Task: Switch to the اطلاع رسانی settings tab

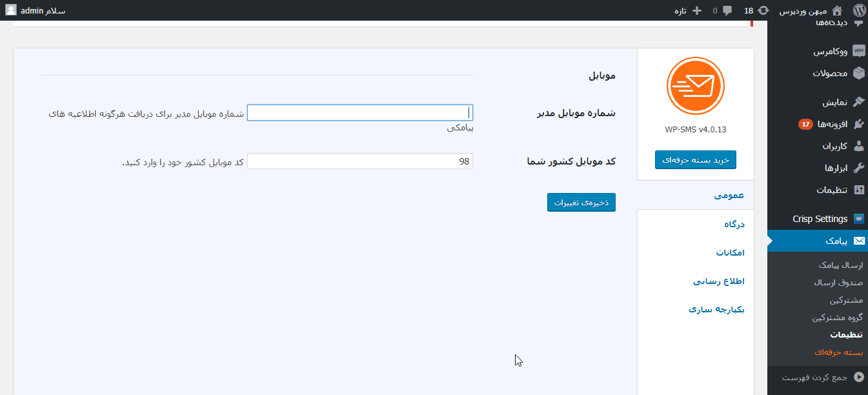Action: [719, 281]
